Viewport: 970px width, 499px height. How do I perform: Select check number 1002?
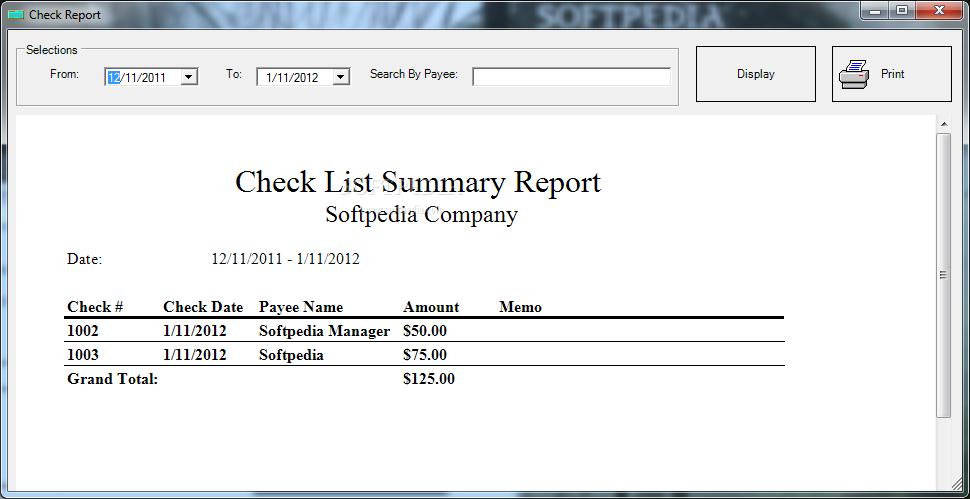click(83, 331)
